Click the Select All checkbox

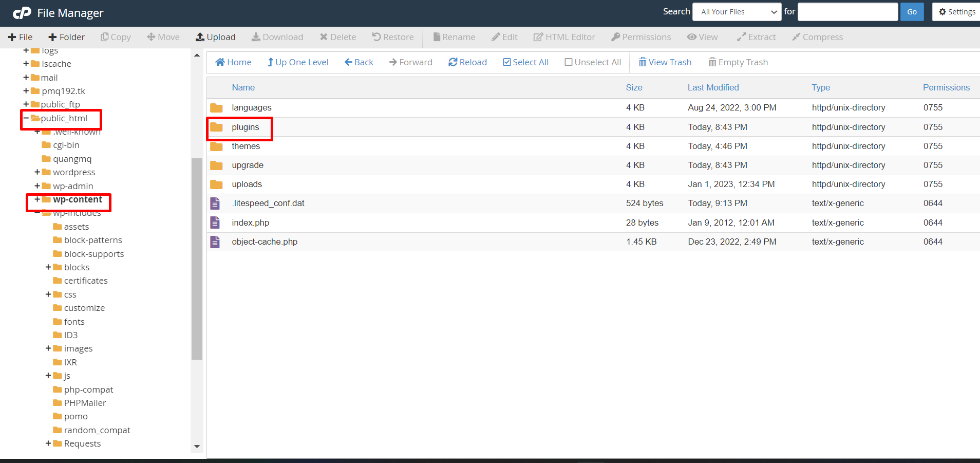507,62
